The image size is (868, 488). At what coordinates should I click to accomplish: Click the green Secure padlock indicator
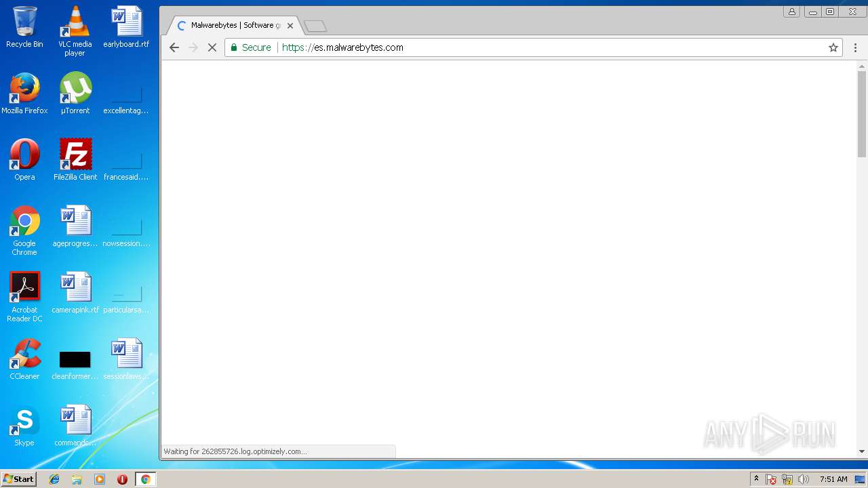click(x=250, y=47)
